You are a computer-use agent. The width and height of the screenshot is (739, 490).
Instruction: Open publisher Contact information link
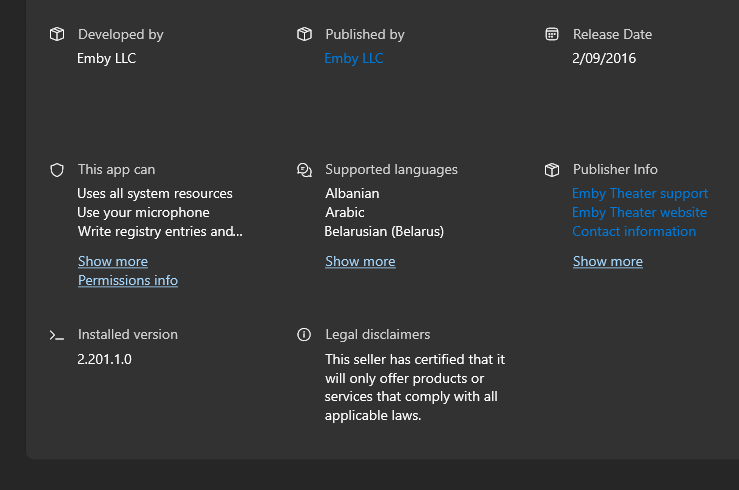point(634,231)
